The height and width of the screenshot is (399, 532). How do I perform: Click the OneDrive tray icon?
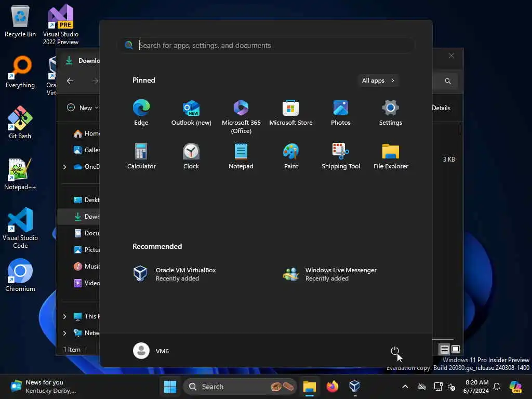422,387
